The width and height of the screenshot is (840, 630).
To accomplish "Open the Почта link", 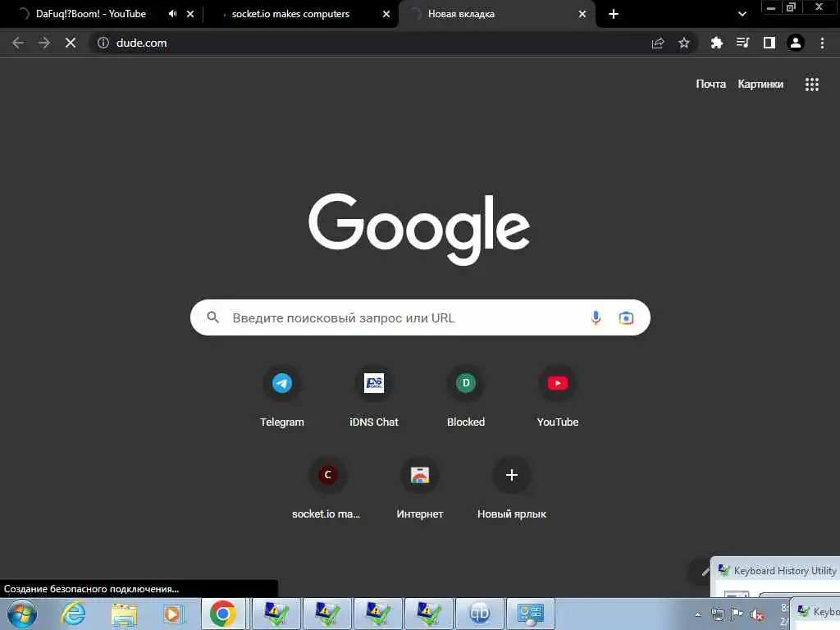I will tap(711, 84).
